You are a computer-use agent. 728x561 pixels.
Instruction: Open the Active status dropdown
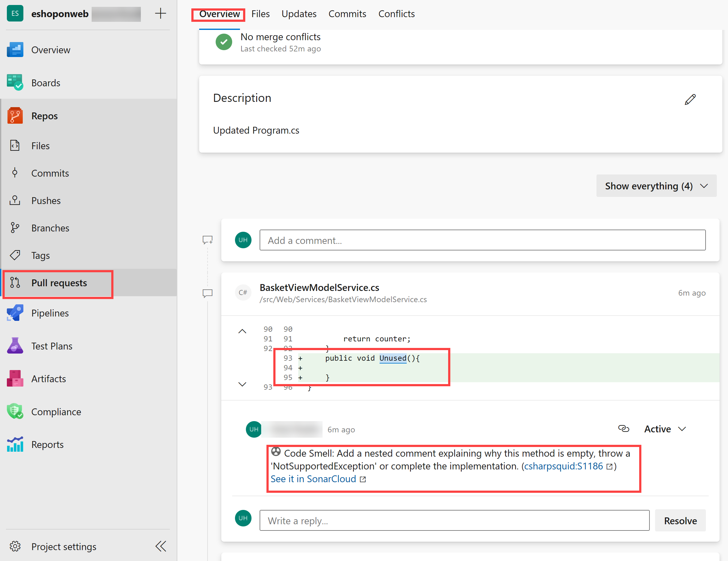coord(665,429)
